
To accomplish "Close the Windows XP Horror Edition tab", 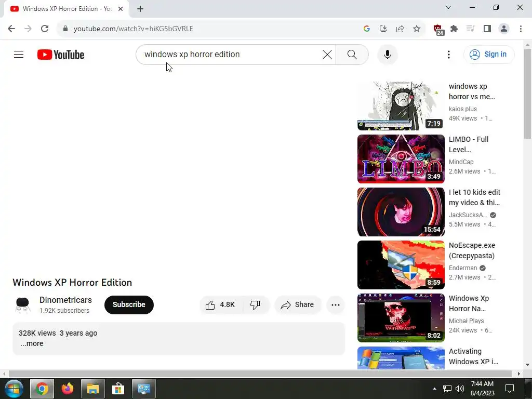I will point(121,9).
